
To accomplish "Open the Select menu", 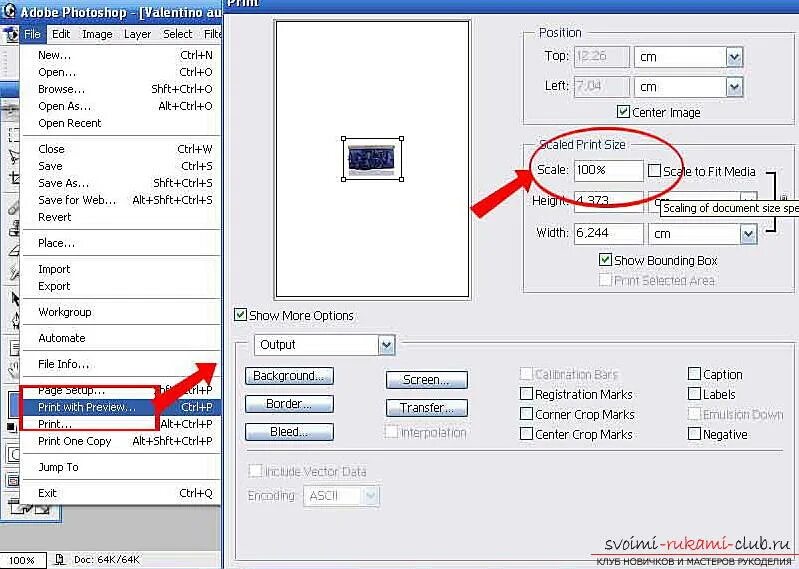I will coord(177,34).
